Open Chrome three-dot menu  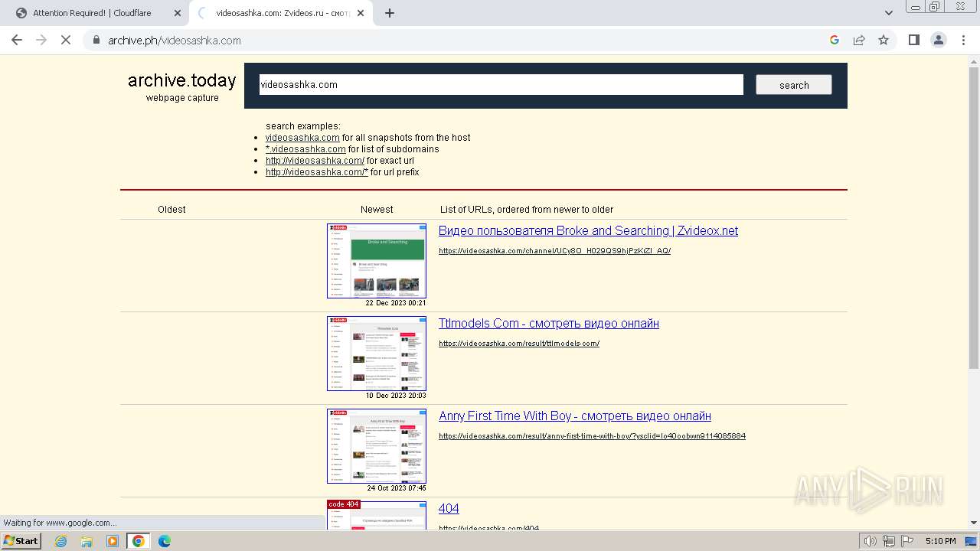(963, 40)
